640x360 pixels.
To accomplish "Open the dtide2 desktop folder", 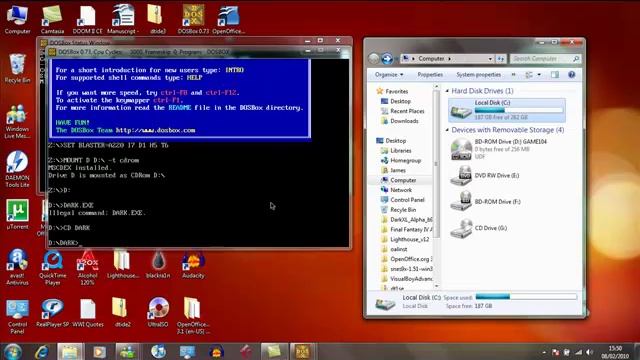I will coord(123,313).
